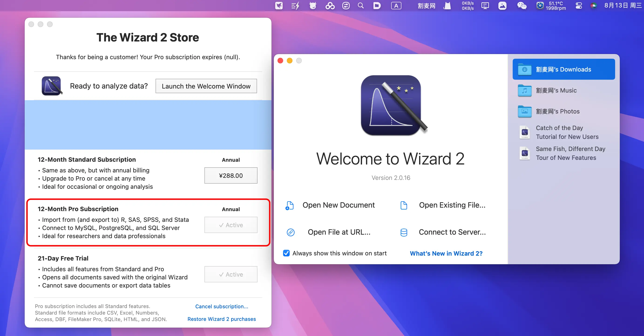The image size is (644, 336).
Task: Select the Downloads folder icon in sidebar
Action: (x=525, y=69)
